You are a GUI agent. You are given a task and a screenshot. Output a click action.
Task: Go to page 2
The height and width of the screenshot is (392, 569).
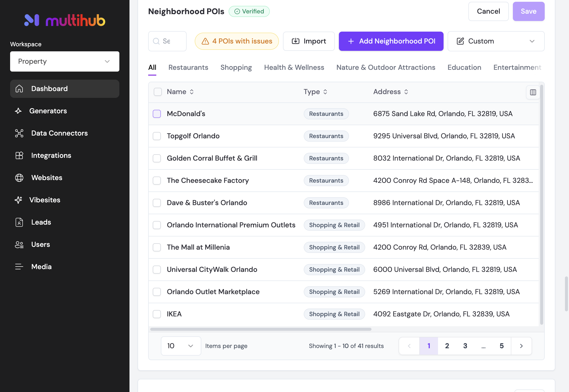tap(447, 346)
